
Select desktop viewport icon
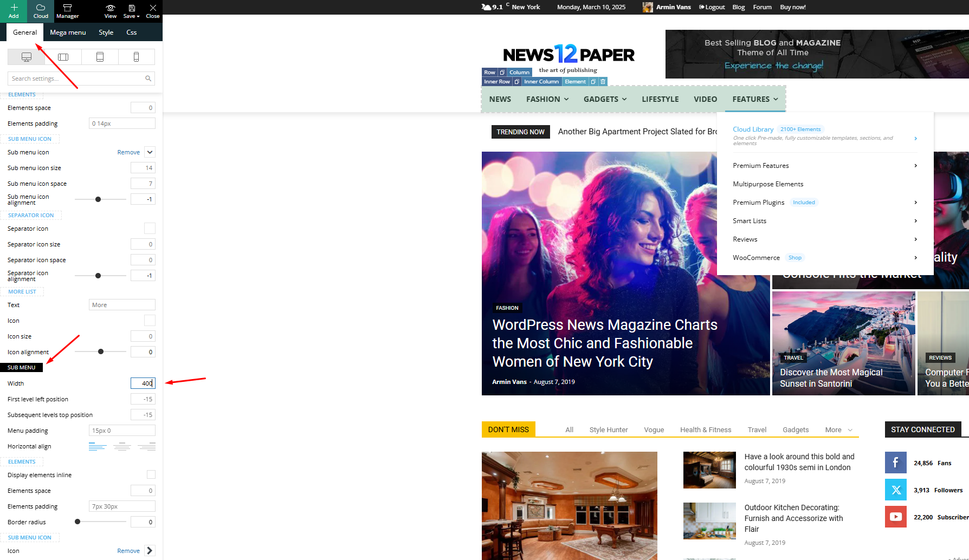coord(26,57)
